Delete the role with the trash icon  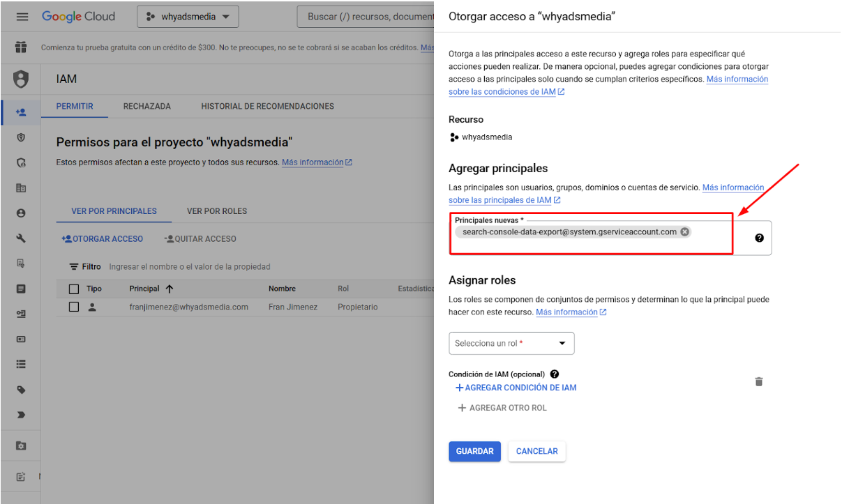click(759, 381)
